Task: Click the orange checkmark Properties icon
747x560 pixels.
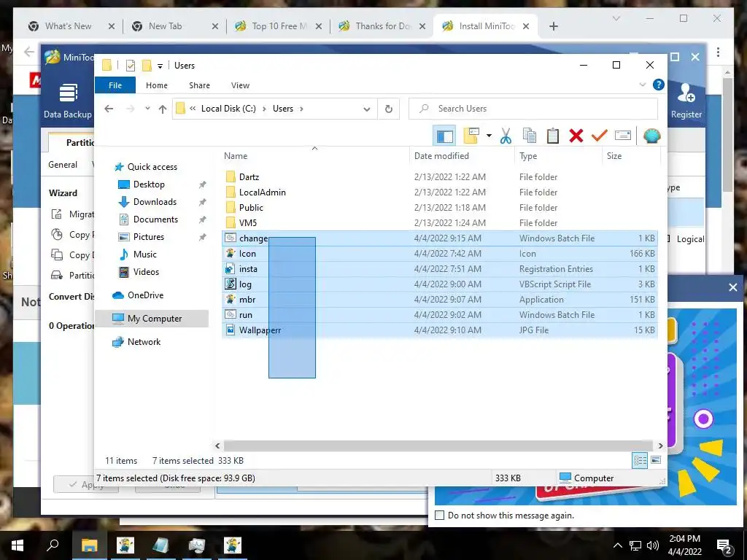Action: click(x=600, y=136)
